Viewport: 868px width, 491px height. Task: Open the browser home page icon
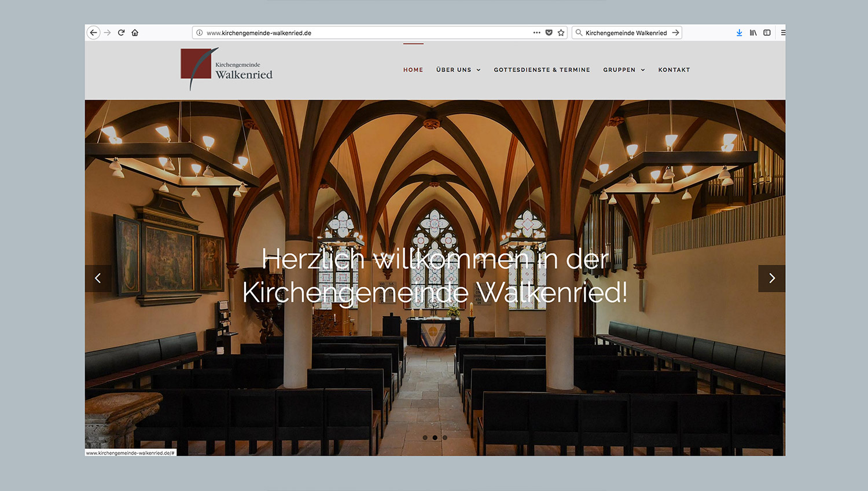135,33
